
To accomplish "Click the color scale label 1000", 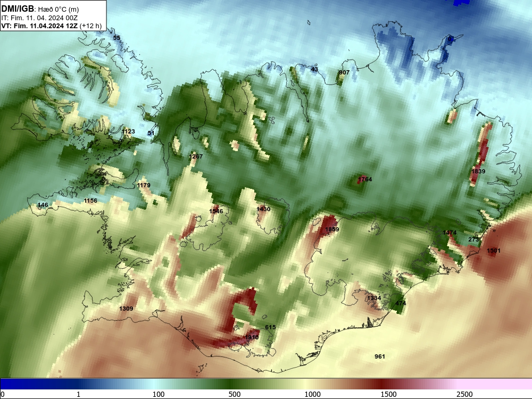I will point(312,394).
